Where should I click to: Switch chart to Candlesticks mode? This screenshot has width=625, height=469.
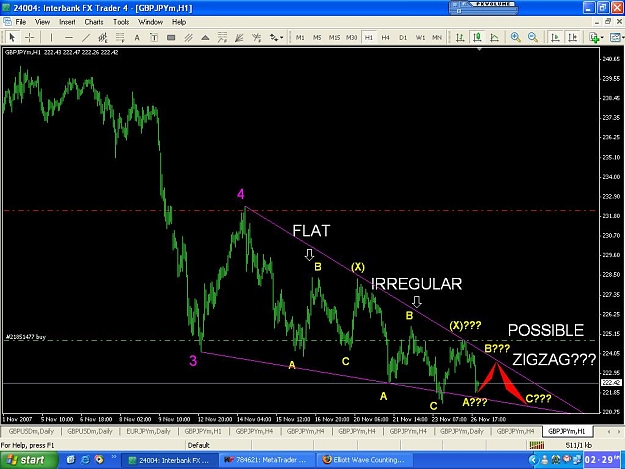pos(477,37)
